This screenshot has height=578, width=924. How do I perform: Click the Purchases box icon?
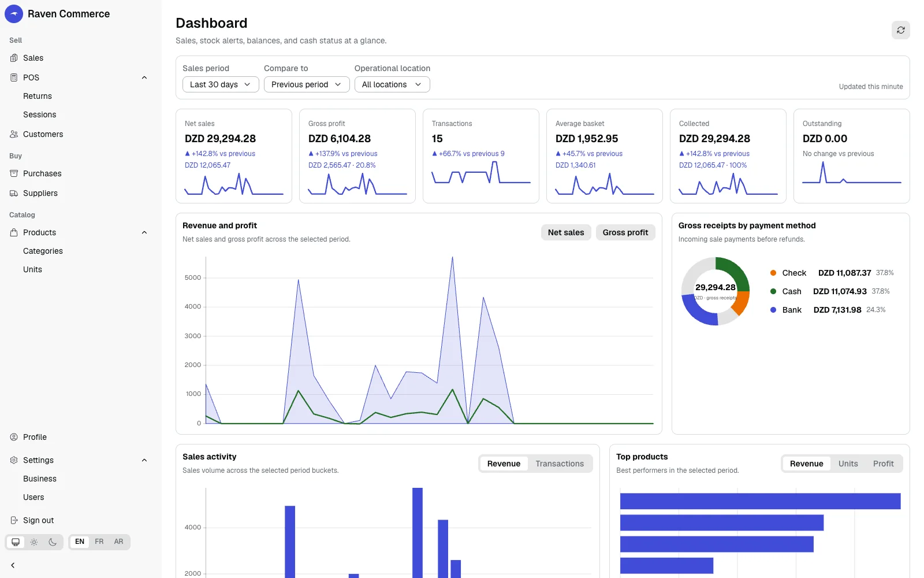[14, 173]
